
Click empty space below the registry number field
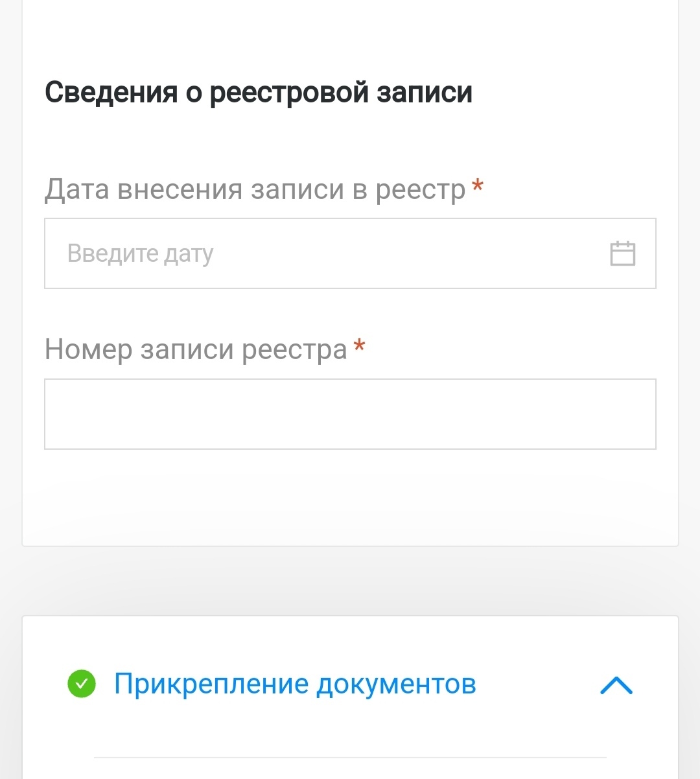click(x=350, y=496)
